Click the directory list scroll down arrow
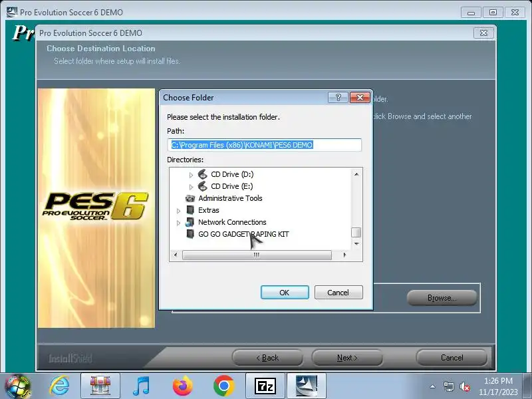This screenshot has width=532, height=399. (356, 244)
